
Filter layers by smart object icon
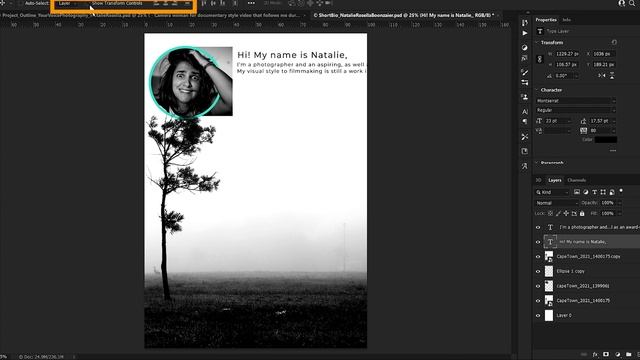click(612, 192)
